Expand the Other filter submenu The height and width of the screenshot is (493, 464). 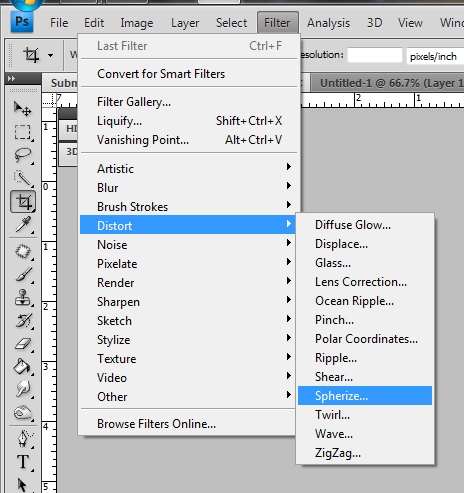click(x=188, y=397)
